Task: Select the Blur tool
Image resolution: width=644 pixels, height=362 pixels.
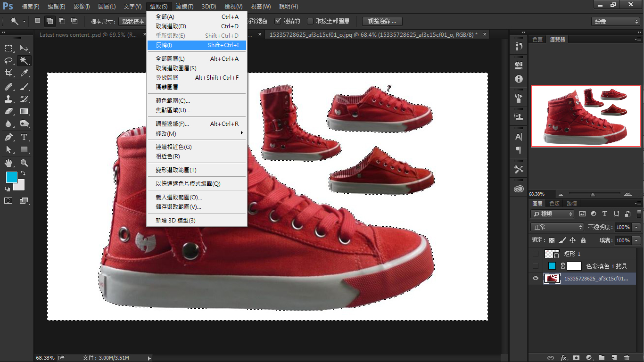Action: pos(8,123)
